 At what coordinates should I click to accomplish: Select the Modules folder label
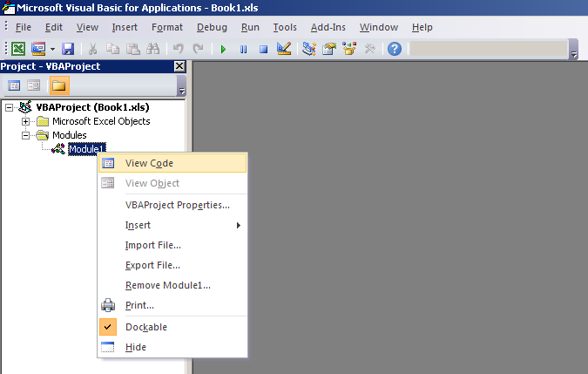tap(70, 135)
